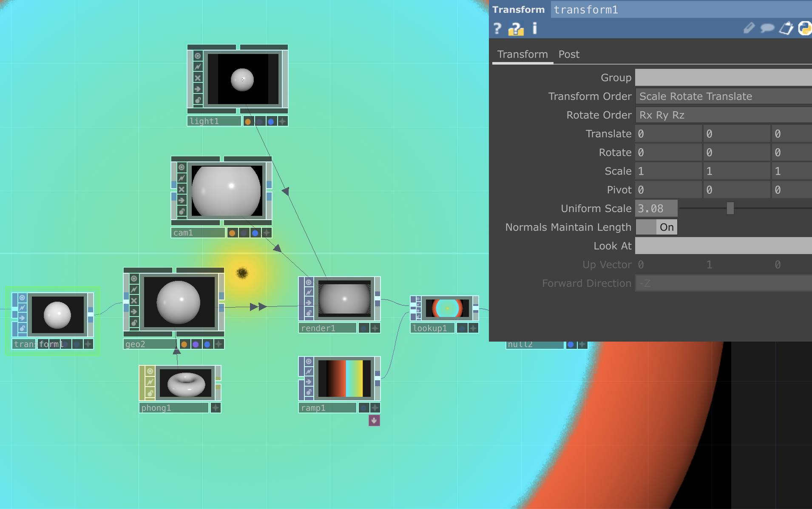Click the clipboard copy parameters icon
Image resolution: width=812 pixels, height=509 pixels.
tap(786, 28)
